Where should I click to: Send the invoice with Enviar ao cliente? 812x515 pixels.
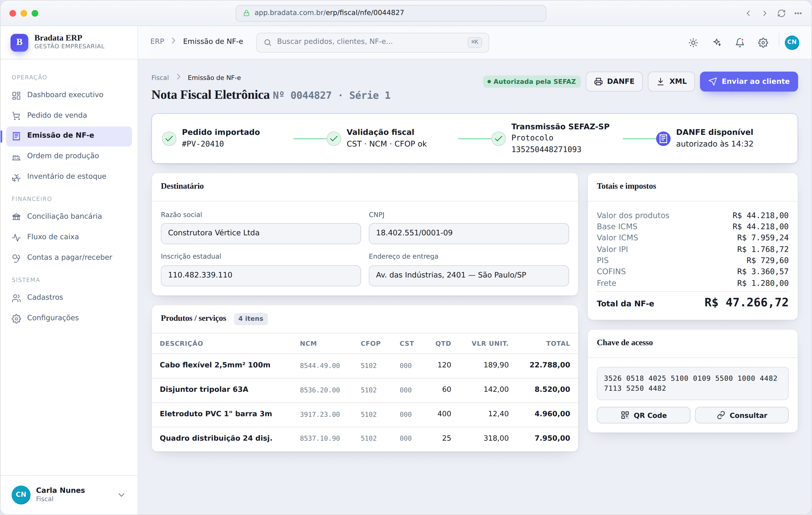pyautogui.click(x=748, y=81)
